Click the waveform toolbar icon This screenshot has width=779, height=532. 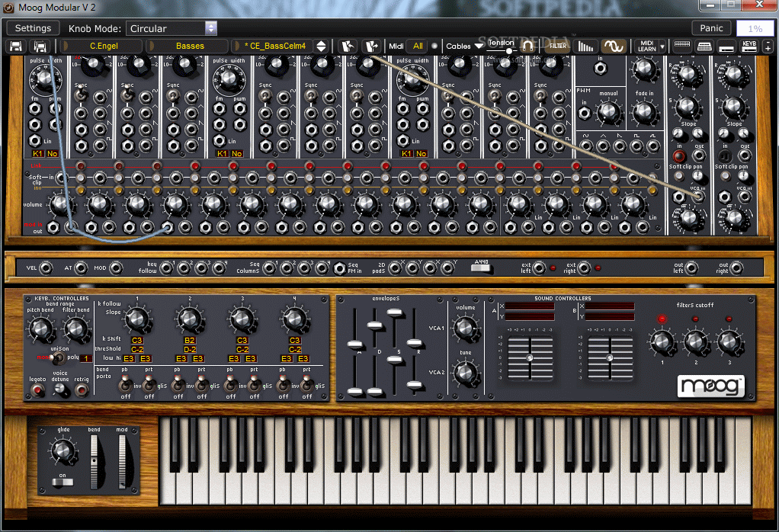613,46
